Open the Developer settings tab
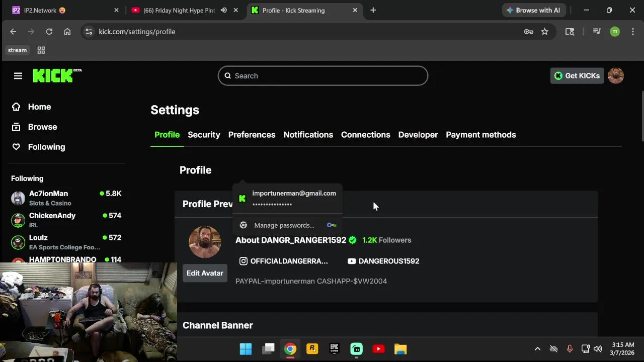644x362 pixels. point(418,135)
